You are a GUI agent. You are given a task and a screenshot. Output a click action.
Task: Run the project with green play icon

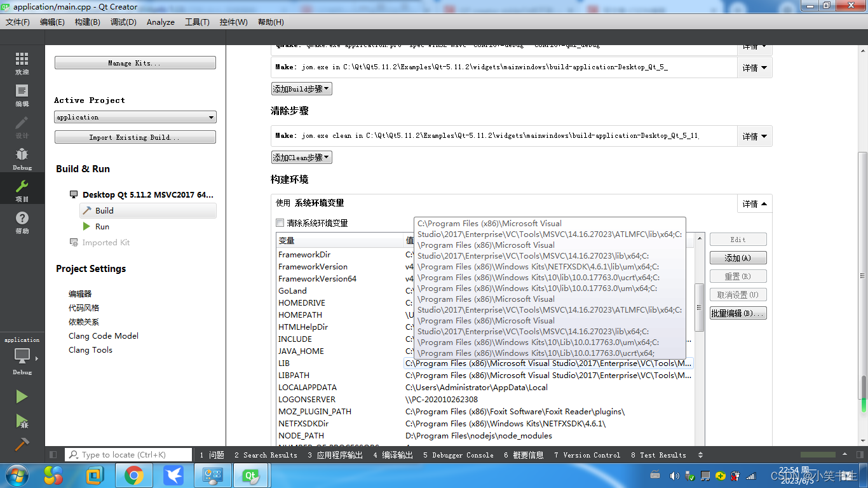(21, 396)
